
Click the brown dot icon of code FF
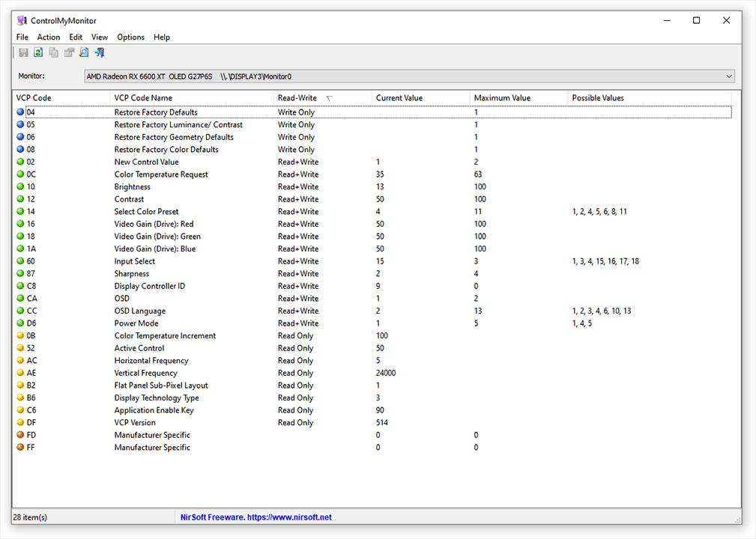20,448
